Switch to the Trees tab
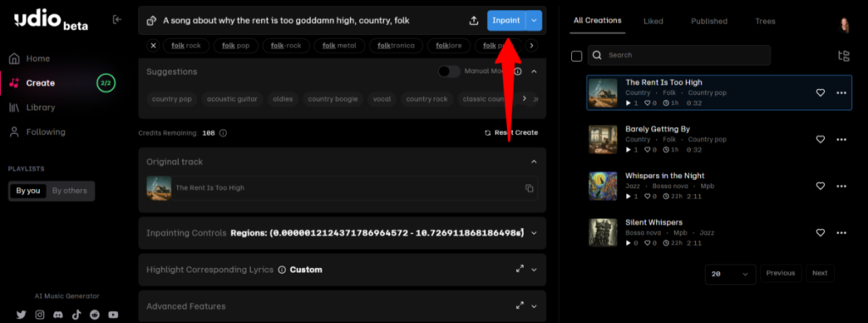Viewport: 868px width, 323px height. point(765,21)
